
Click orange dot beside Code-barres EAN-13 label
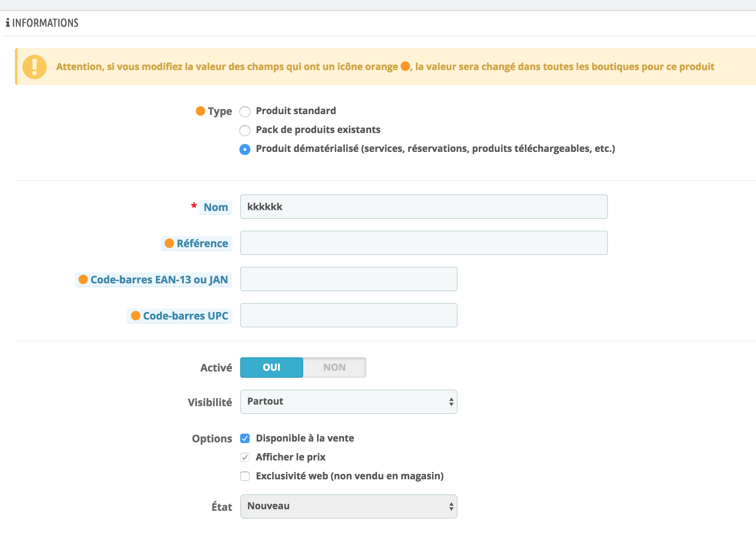83,279
